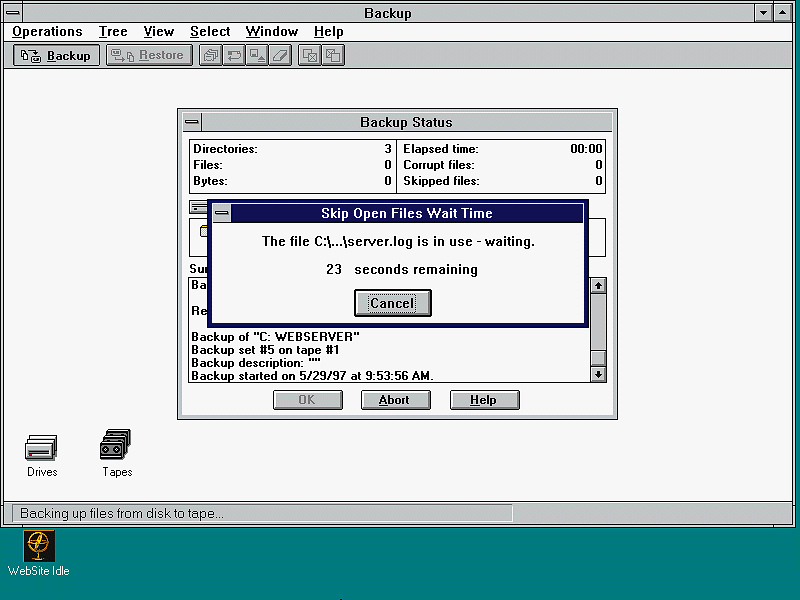
Task: Open the Skip Open Files dialog control menu
Action: (222, 213)
